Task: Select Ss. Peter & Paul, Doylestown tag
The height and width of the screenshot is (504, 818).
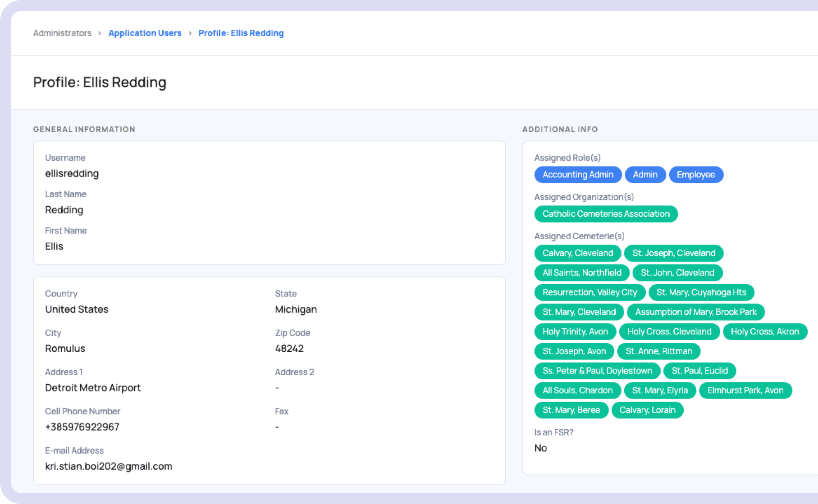Action: (x=597, y=371)
